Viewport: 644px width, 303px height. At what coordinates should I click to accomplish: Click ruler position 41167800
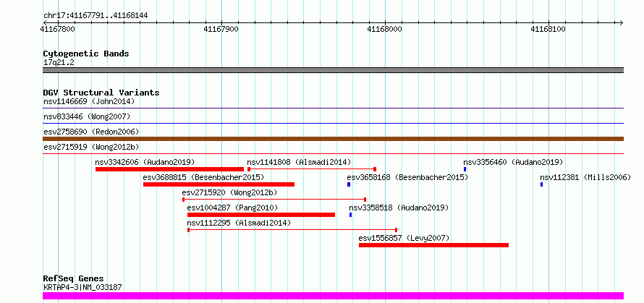click(x=58, y=29)
